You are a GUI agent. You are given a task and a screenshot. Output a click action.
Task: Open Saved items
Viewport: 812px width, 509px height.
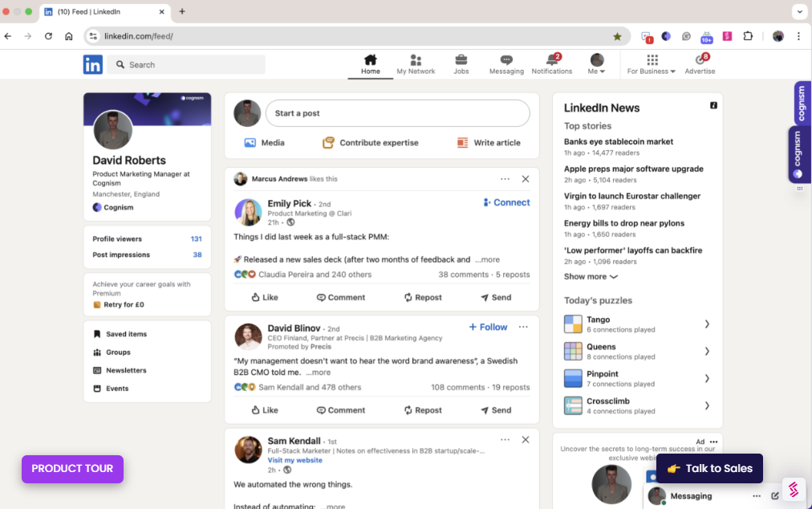[120, 334]
